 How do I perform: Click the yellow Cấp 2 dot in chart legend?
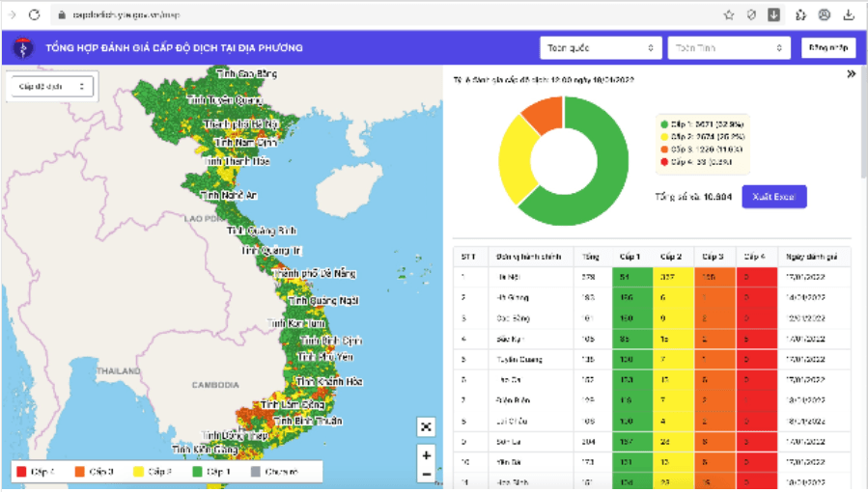[x=664, y=137]
